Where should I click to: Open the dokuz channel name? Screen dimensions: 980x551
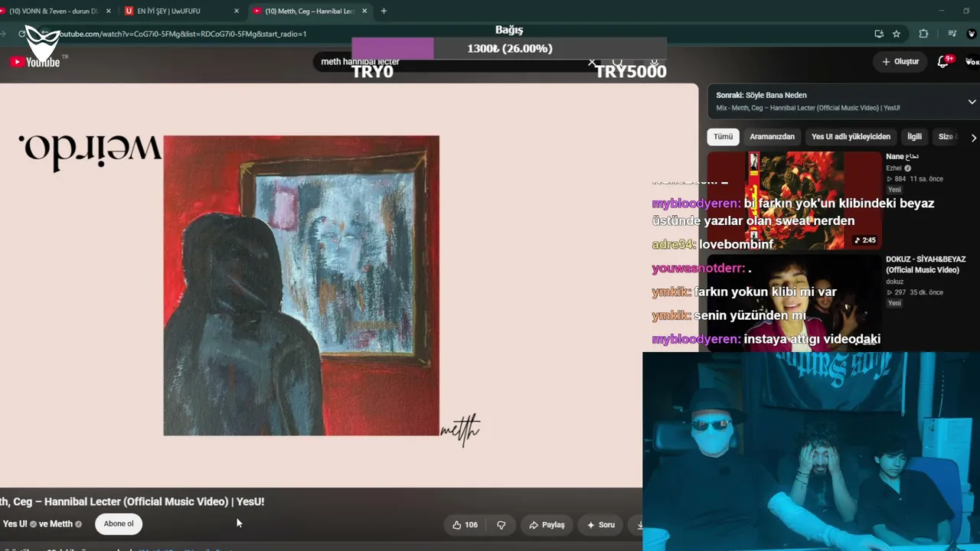[x=895, y=282]
